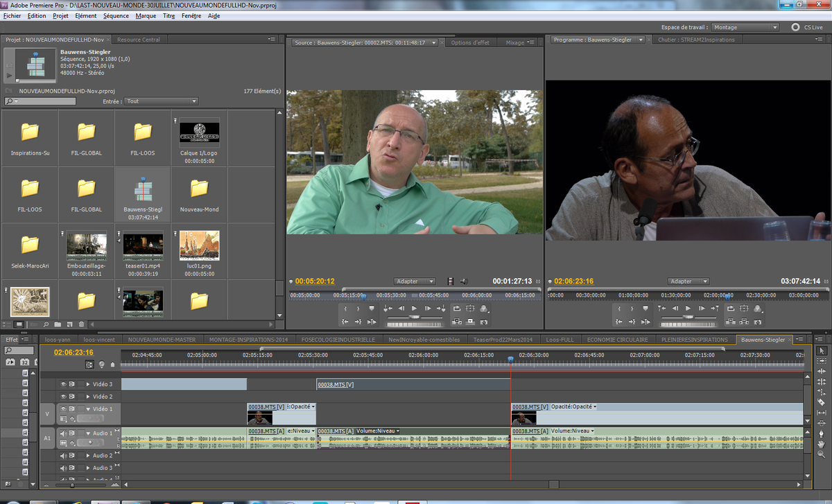Viewport: 832px width, 504px height.
Task: Click the New Bin folder icon
Action: tap(58, 324)
